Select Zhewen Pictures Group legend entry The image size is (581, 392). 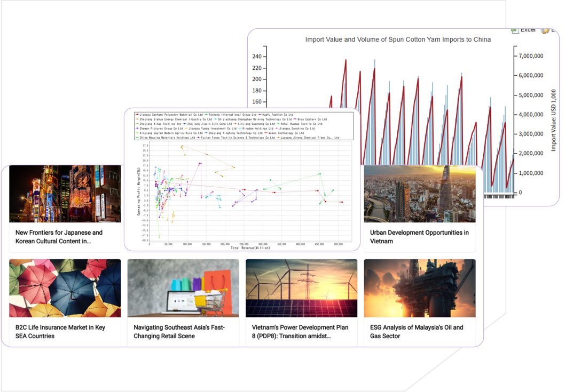[160, 129]
